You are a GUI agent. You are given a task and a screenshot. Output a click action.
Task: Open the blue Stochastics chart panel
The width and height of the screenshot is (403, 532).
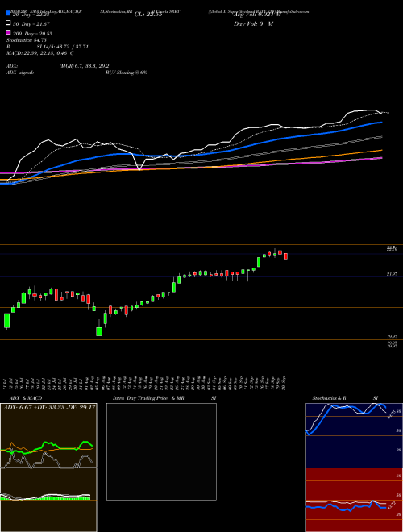354,435
